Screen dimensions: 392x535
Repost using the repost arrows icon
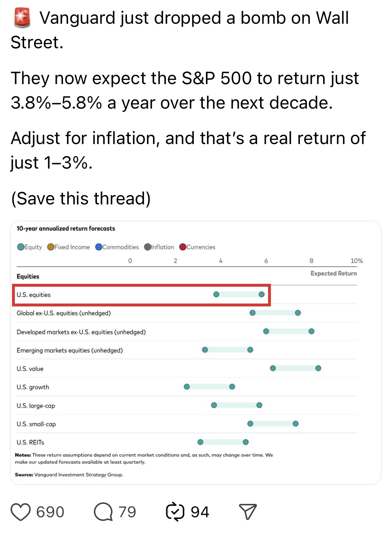[x=175, y=512]
